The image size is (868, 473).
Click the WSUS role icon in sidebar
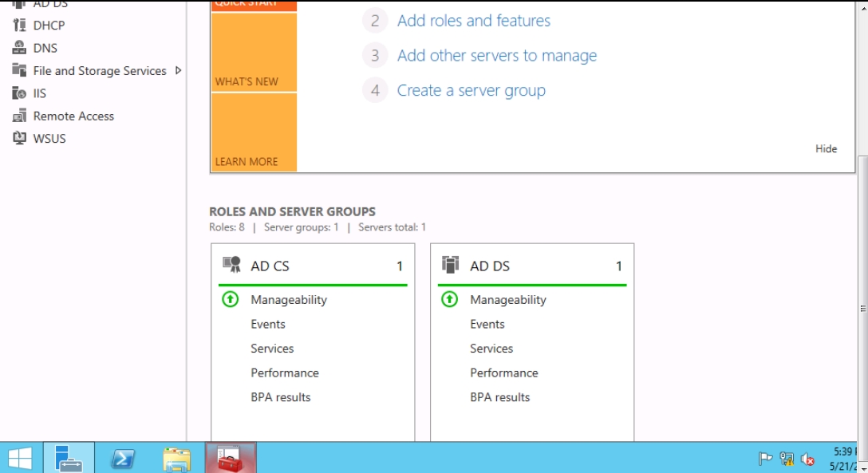pyautogui.click(x=19, y=138)
